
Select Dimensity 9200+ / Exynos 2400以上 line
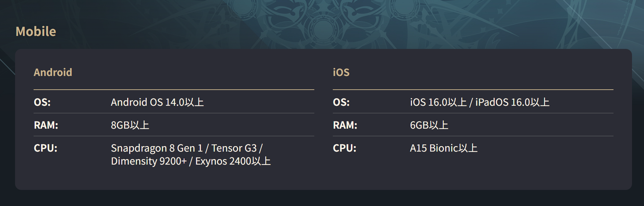click(x=191, y=161)
